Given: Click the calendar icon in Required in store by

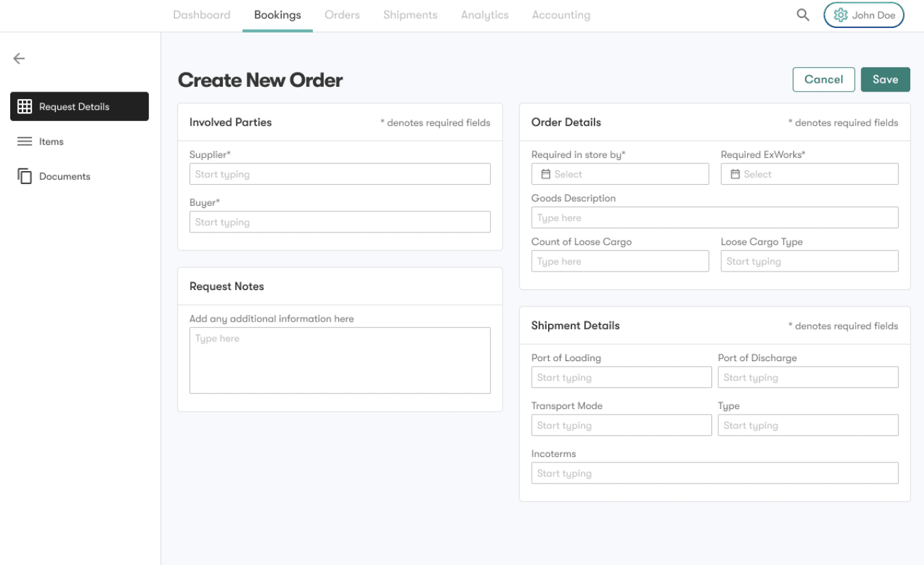Looking at the screenshot, I should pos(545,174).
